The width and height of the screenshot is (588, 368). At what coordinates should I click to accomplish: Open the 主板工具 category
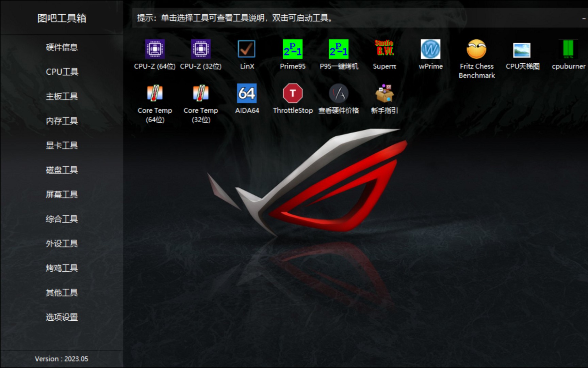click(x=62, y=96)
